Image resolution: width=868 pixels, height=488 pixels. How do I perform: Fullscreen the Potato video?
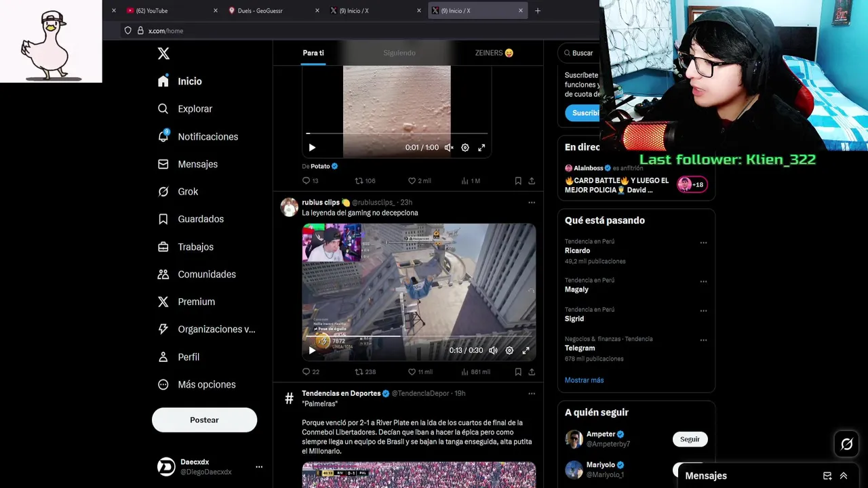(x=481, y=148)
